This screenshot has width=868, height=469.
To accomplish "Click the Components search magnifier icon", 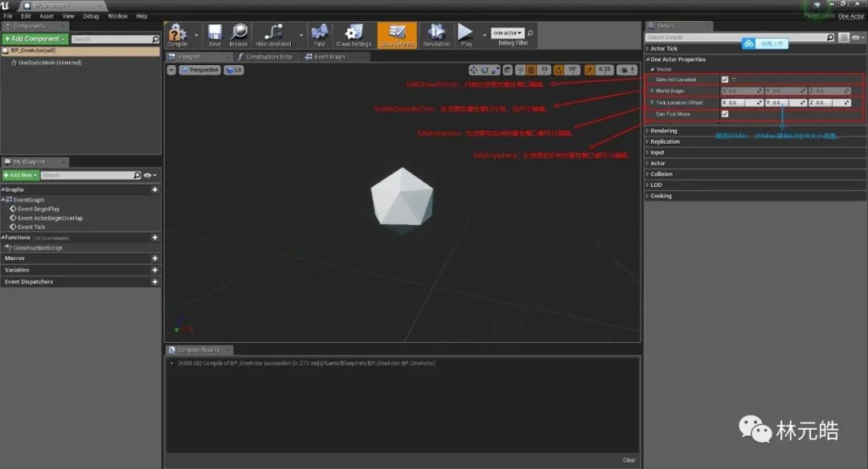I will click(155, 39).
